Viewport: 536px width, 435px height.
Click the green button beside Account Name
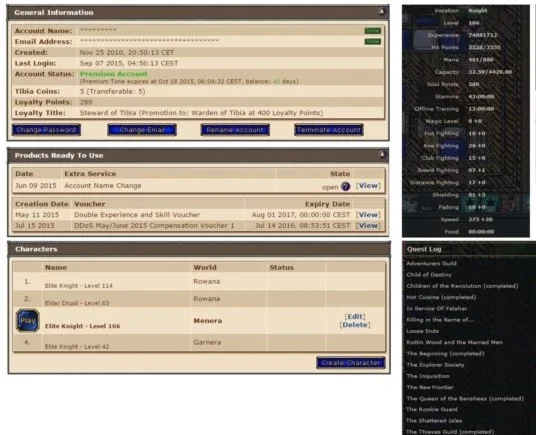373,31
